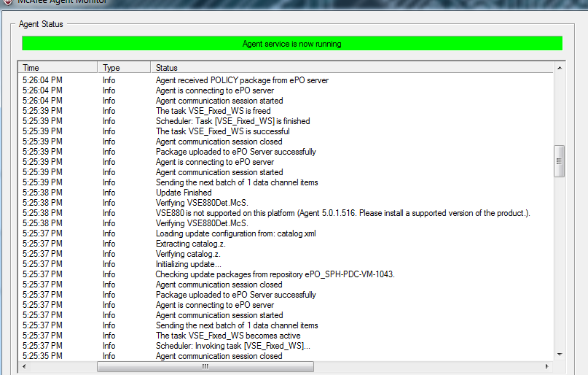Click the 5:25:35 PM time cell

click(42, 356)
